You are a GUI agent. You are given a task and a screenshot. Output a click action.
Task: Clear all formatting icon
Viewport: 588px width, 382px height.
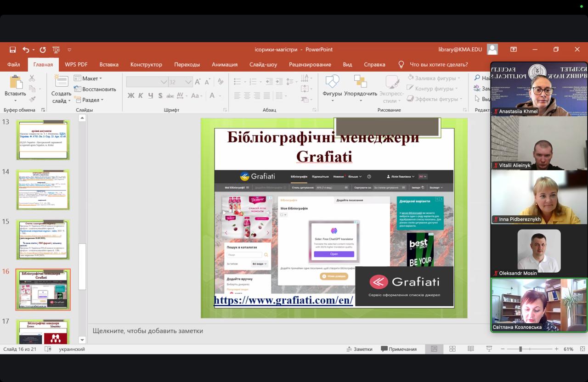pos(220,82)
